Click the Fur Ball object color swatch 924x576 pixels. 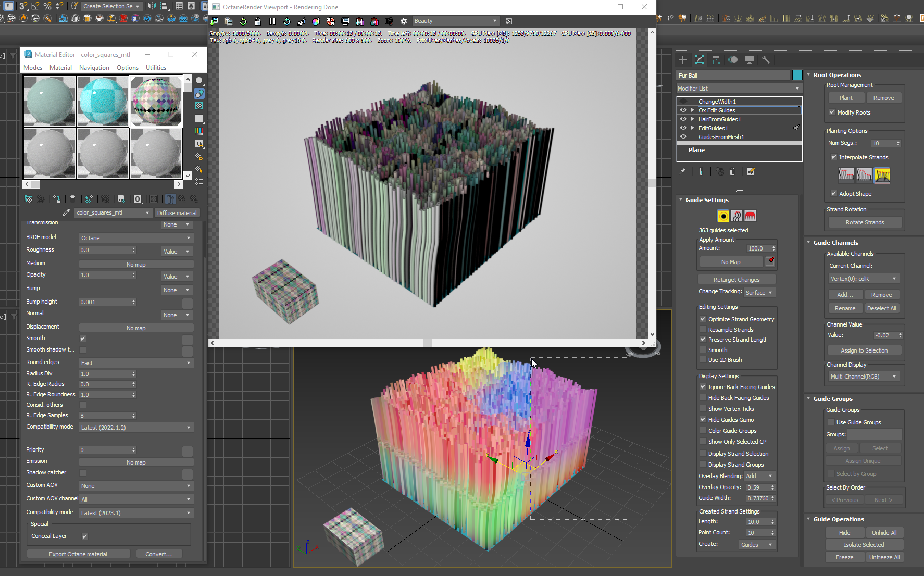point(797,75)
